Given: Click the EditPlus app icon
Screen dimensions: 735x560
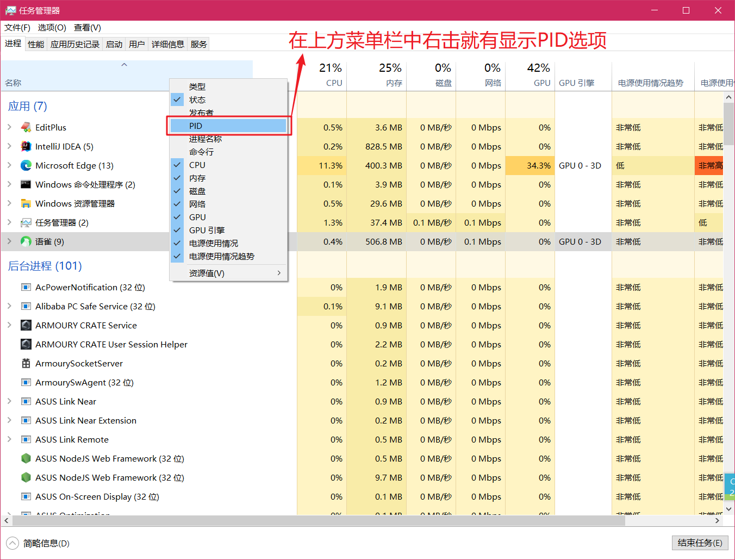Looking at the screenshot, I should pos(26,127).
